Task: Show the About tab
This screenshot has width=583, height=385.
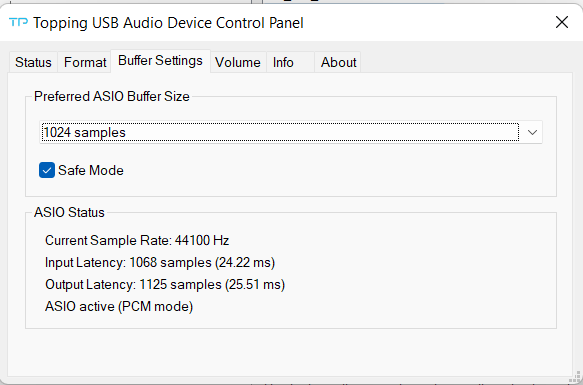Action: coord(338,62)
